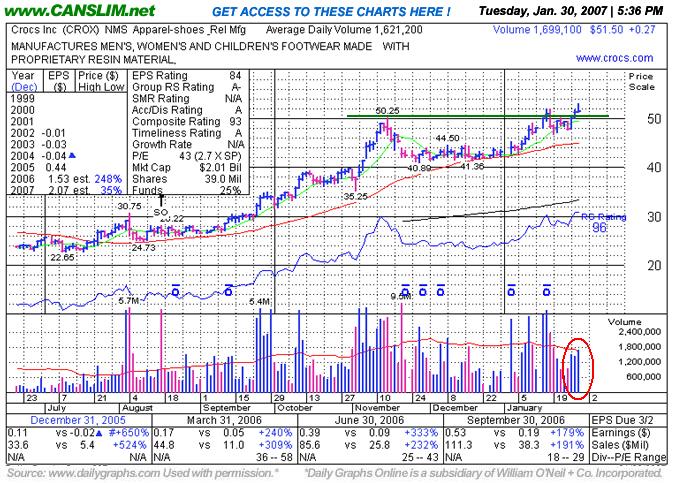
Task: Click the '+0.27' price change value
Action: [x=642, y=30]
